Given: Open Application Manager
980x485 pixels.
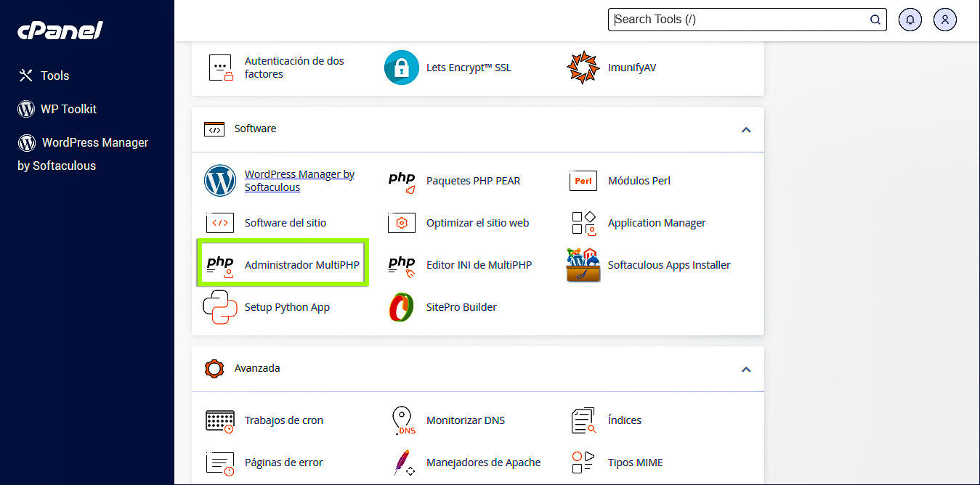Looking at the screenshot, I should pos(656,222).
